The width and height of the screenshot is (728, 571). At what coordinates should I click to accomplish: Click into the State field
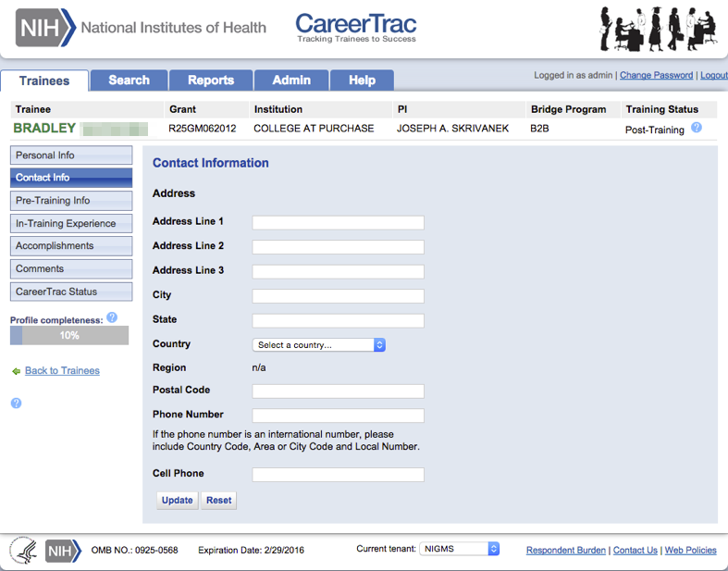coord(338,320)
